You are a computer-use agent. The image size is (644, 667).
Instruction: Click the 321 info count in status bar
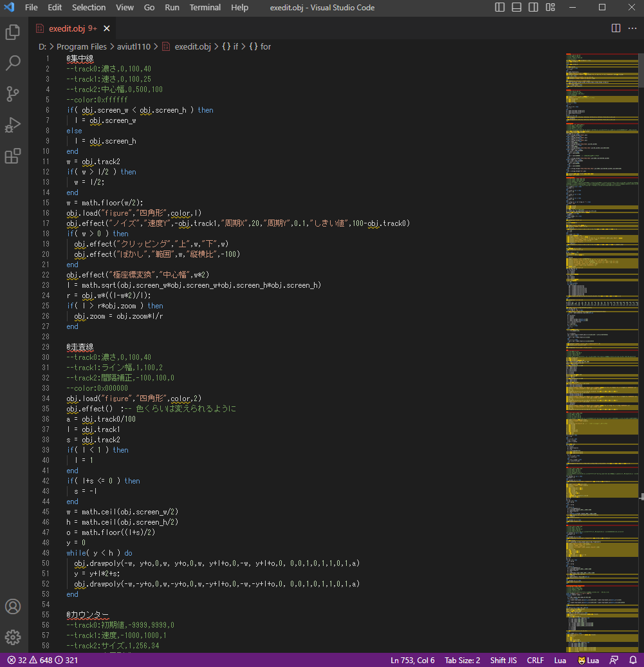tap(67, 660)
